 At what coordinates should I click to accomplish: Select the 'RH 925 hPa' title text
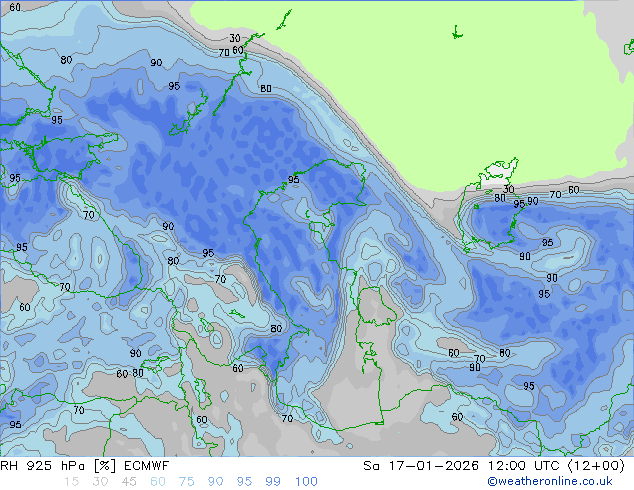coord(42,466)
